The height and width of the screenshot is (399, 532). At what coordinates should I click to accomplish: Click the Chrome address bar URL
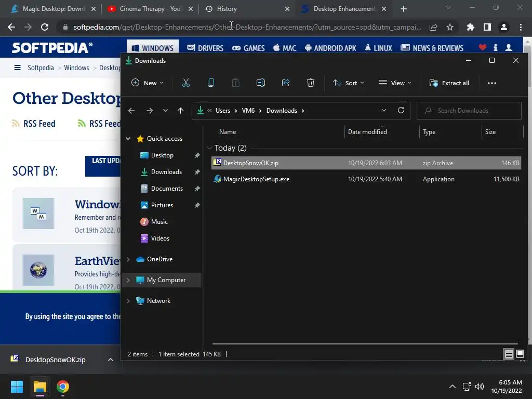tap(247, 27)
